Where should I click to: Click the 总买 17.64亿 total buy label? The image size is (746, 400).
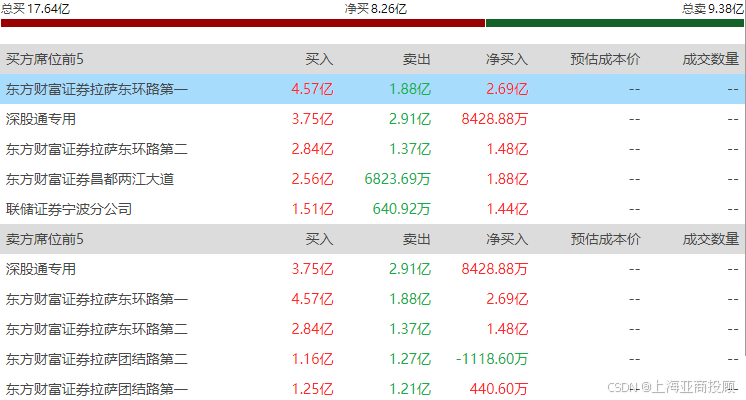tap(36, 9)
